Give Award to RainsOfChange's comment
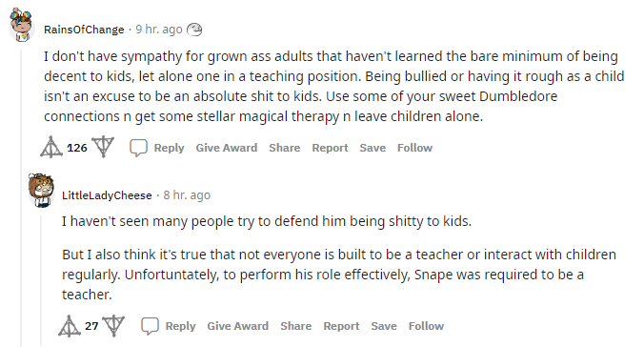 [x=227, y=148]
